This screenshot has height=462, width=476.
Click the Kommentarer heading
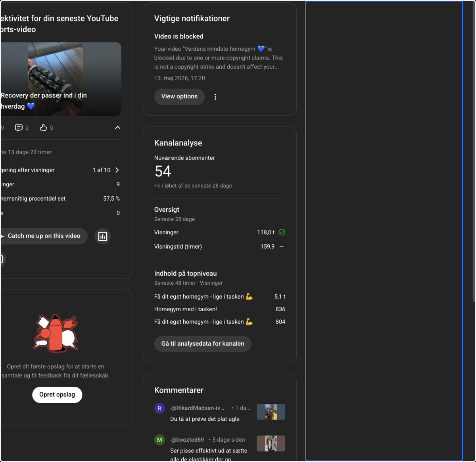179,390
